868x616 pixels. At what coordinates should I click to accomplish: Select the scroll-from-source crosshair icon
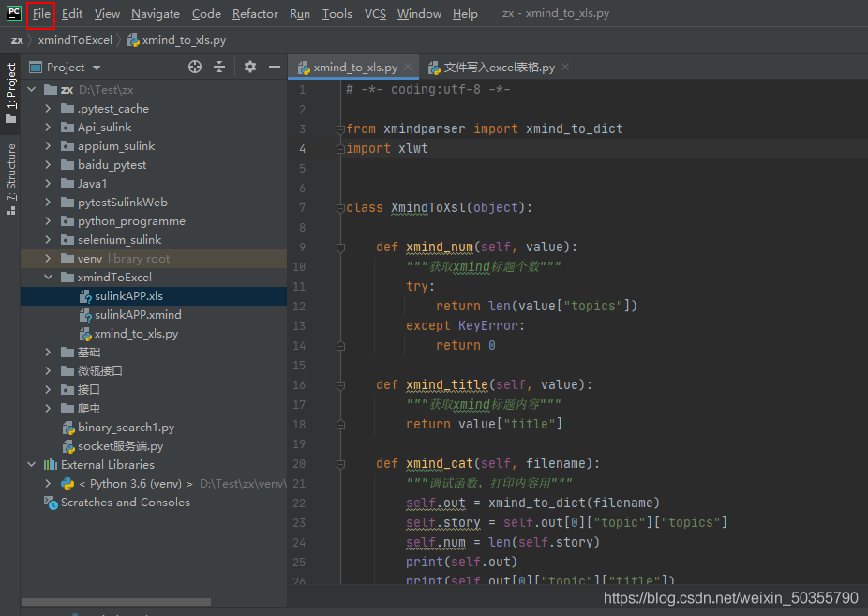pyautogui.click(x=194, y=67)
